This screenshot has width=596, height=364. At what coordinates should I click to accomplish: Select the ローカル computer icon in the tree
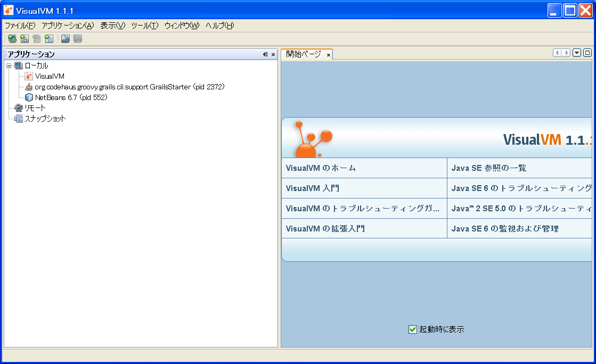(19, 66)
